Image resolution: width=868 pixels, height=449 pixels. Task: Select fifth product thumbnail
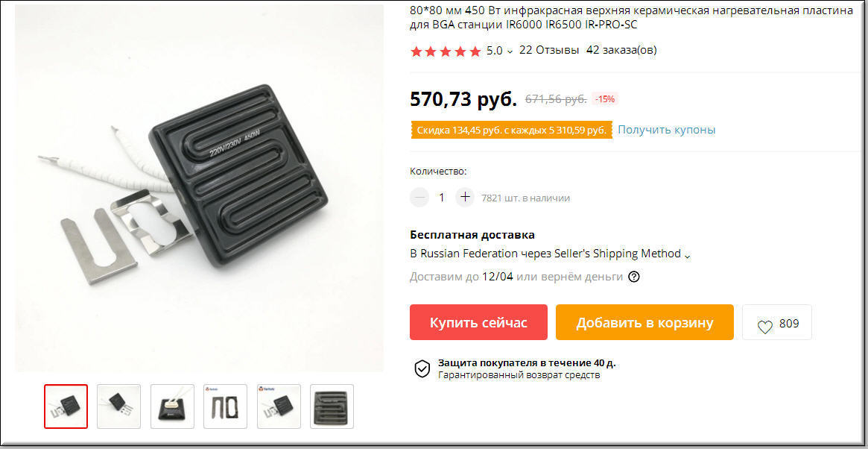(x=279, y=406)
